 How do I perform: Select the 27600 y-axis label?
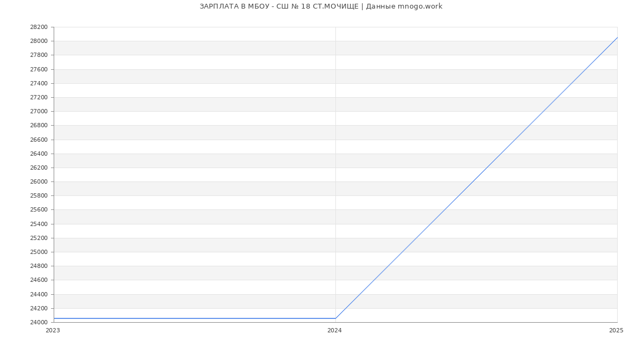[39, 70]
